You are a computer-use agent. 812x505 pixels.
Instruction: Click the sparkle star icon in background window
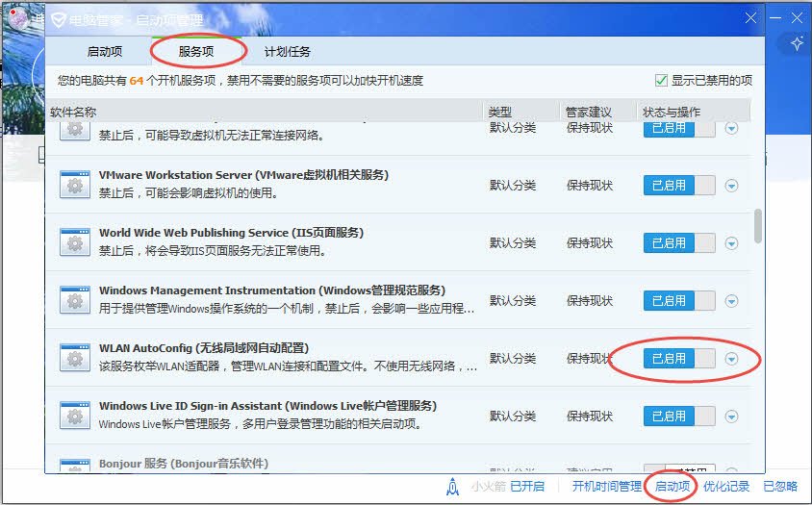coord(797,43)
